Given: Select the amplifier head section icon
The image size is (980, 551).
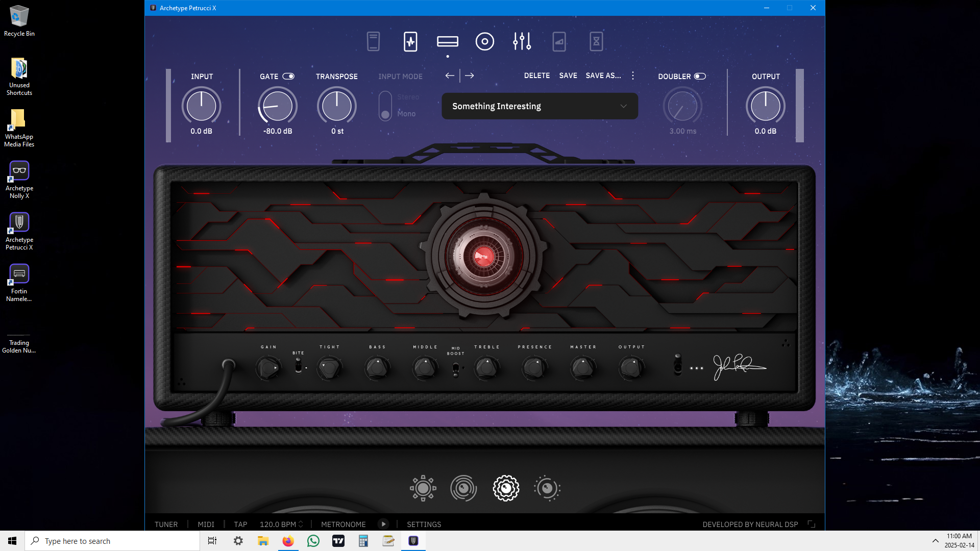Looking at the screenshot, I should coord(448,41).
